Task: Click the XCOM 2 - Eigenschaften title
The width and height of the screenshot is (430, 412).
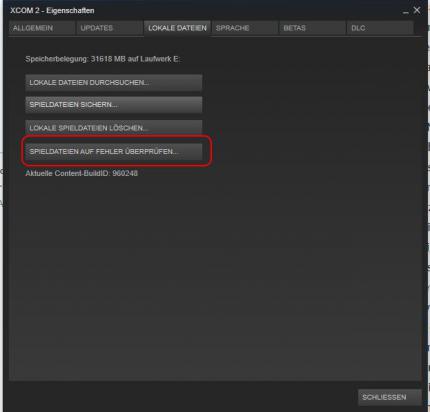Action: coord(52,11)
